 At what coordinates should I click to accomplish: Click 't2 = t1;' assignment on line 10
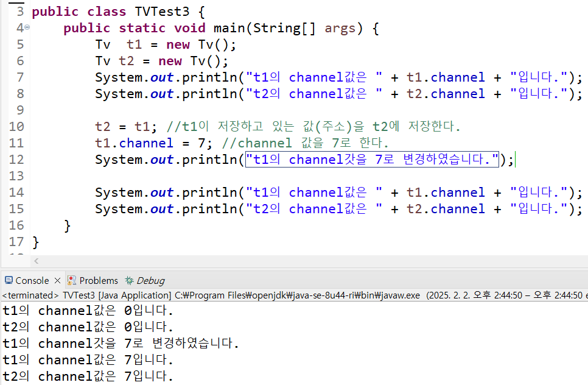pos(126,127)
